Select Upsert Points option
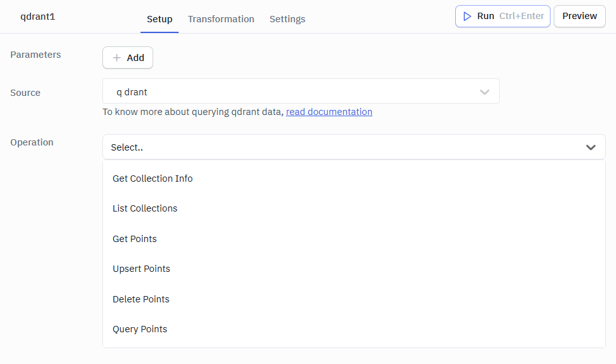The width and height of the screenshot is (616, 364). (x=353, y=269)
